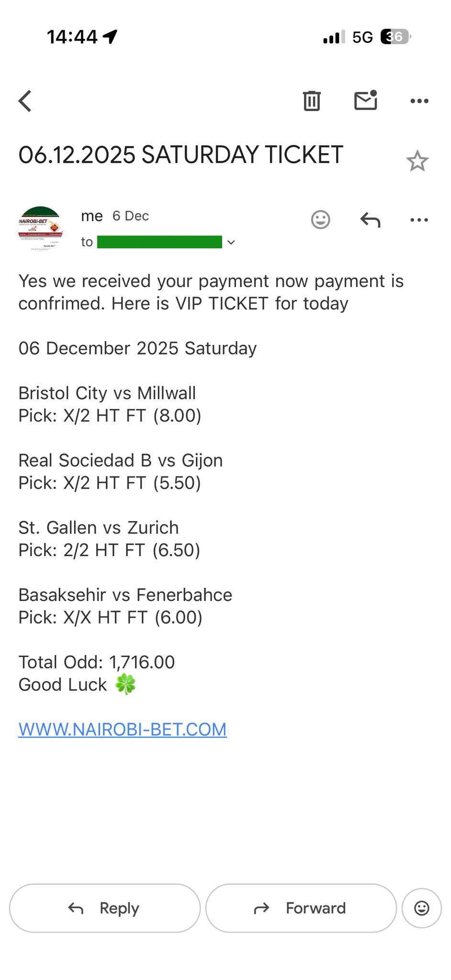Open top more options menu
This screenshot has width=451, height=980.
tap(419, 101)
